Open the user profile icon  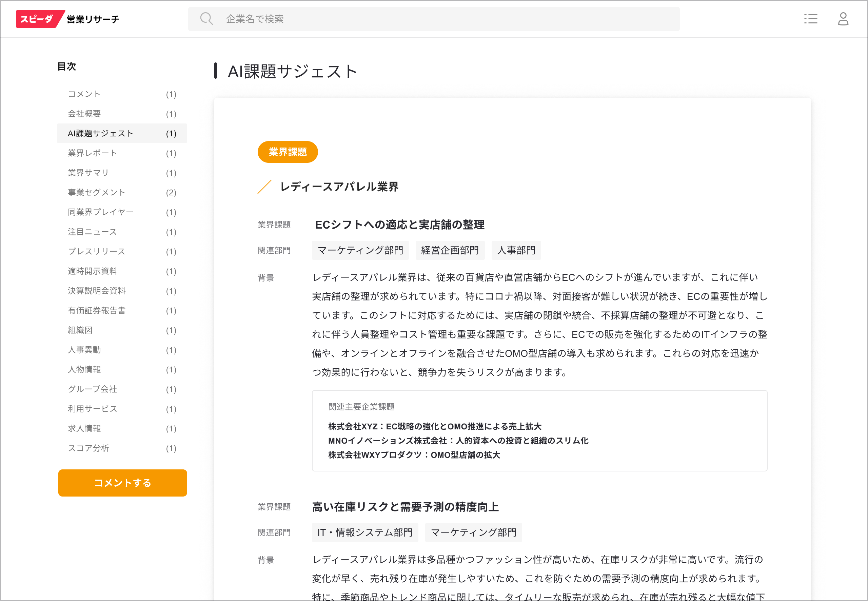(843, 19)
